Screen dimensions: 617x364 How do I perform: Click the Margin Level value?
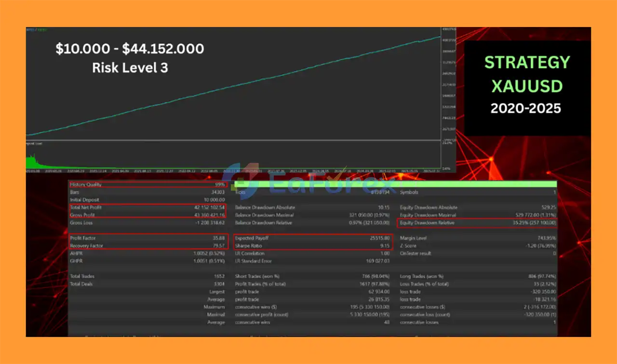(547, 238)
